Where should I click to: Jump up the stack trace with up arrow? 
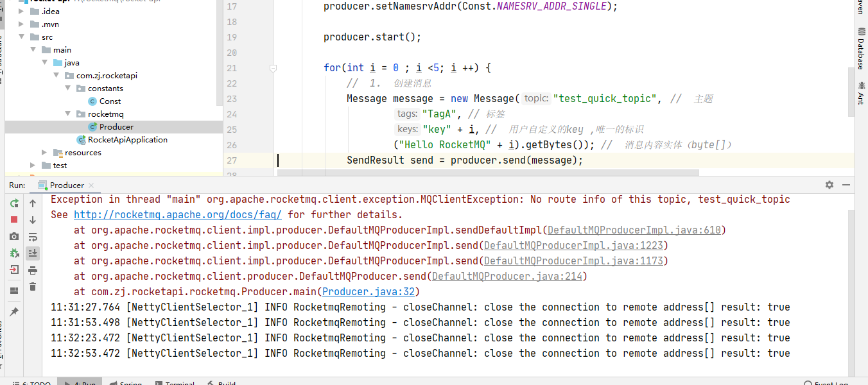click(33, 203)
